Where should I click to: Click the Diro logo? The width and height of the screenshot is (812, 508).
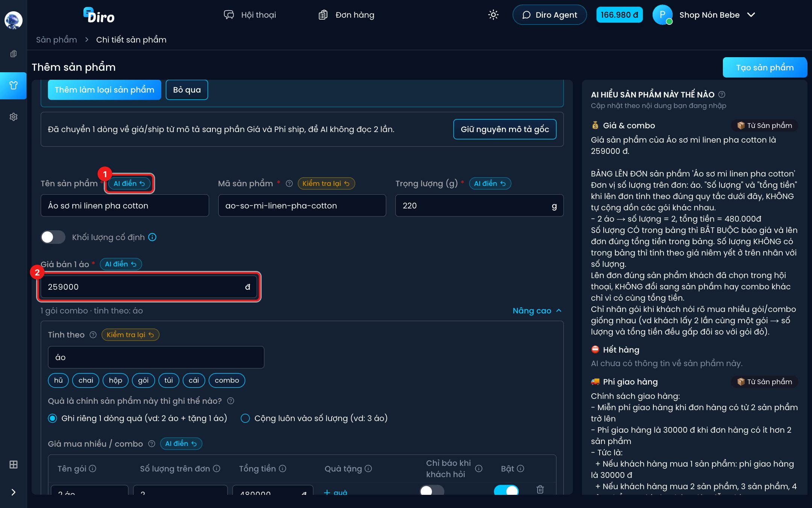99,15
